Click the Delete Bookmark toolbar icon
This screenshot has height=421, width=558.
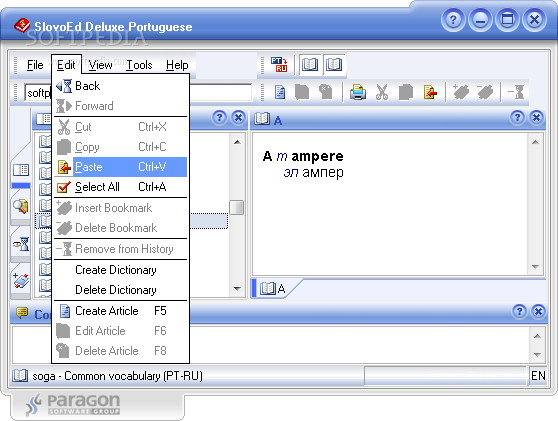point(485,92)
